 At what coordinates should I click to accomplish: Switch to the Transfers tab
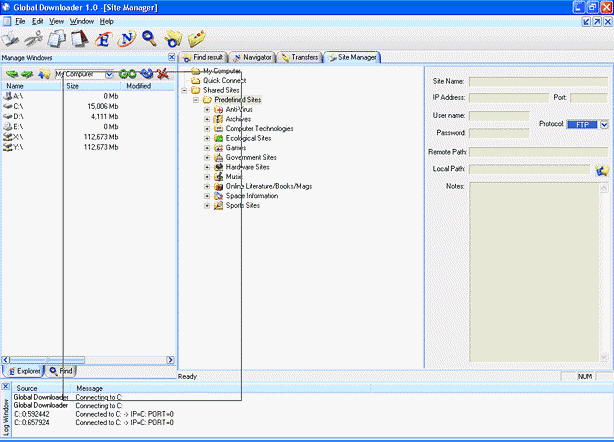click(300, 57)
